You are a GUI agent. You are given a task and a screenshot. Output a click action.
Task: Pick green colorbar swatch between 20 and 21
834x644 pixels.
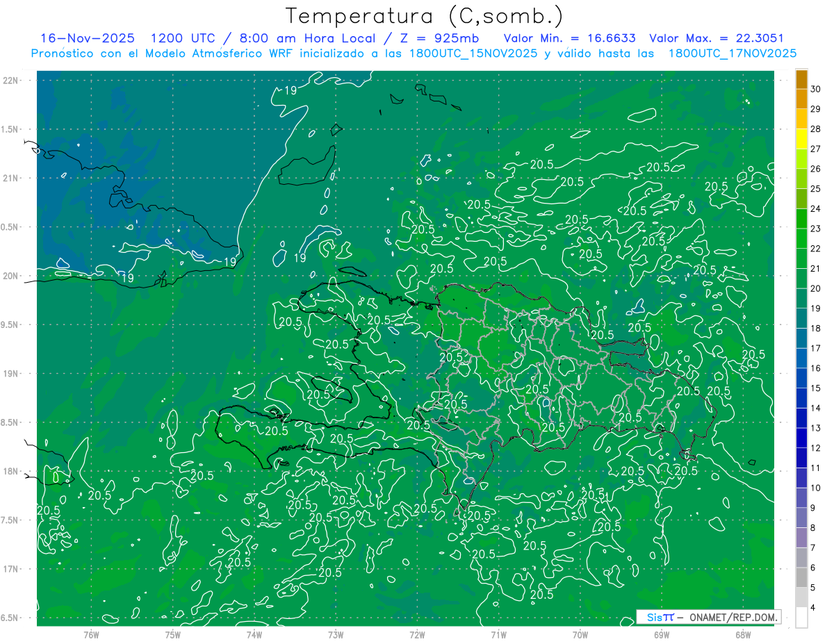[x=802, y=279]
